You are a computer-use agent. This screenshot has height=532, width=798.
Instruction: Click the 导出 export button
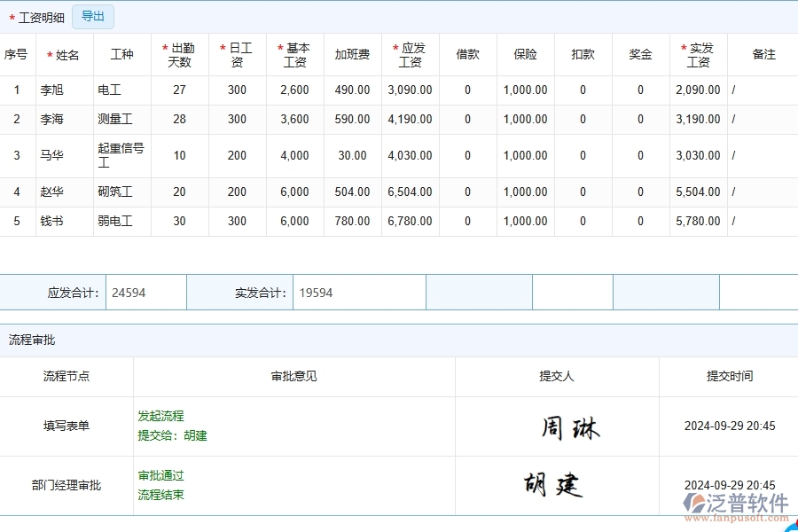(92, 16)
